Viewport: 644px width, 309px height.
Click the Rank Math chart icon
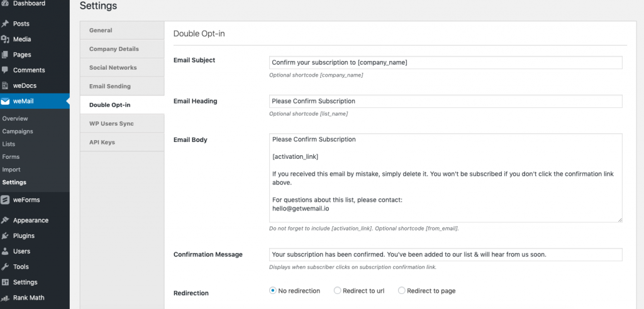pyautogui.click(x=5, y=298)
